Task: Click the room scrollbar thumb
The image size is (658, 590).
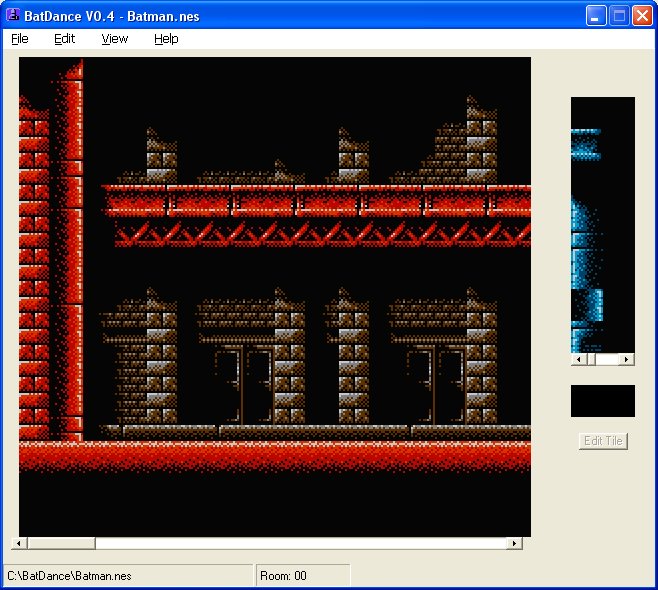Action: coord(61,543)
